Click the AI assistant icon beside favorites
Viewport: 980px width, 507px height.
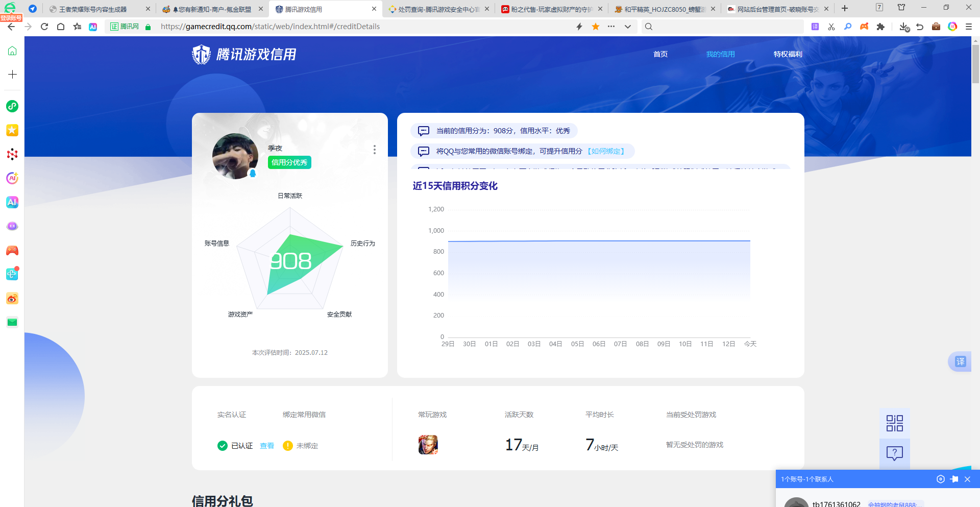pos(93,27)
